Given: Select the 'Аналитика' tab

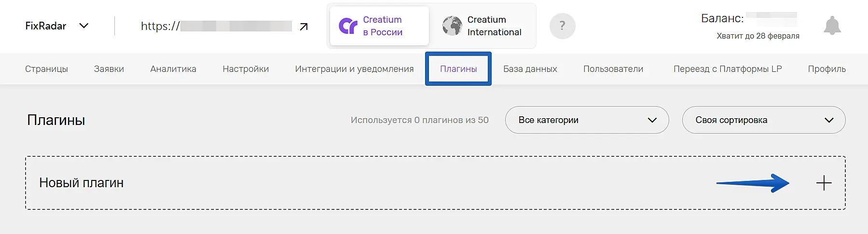Looking at the screenshot, I should point(173,69).
